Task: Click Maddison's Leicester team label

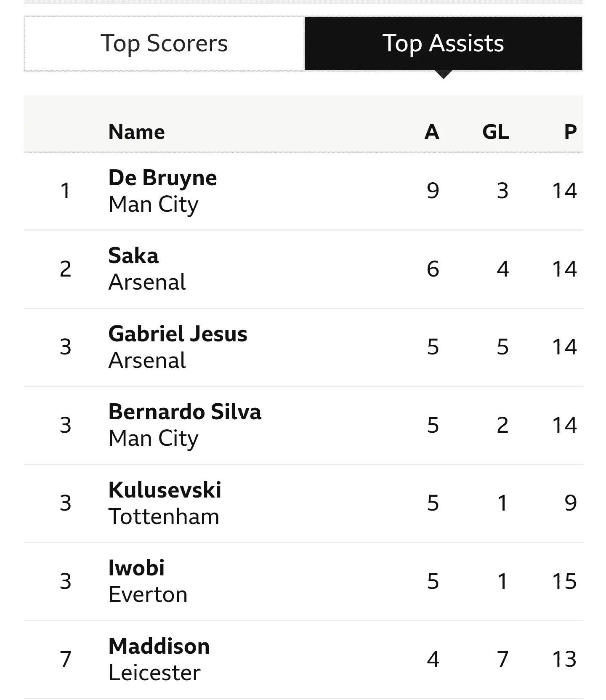Action: click(x=154, y=673)
